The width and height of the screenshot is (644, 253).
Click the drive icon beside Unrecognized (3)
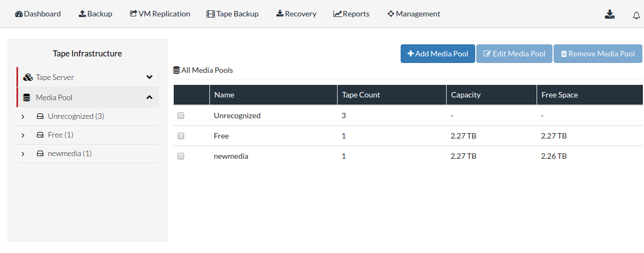tap(40, 117)
